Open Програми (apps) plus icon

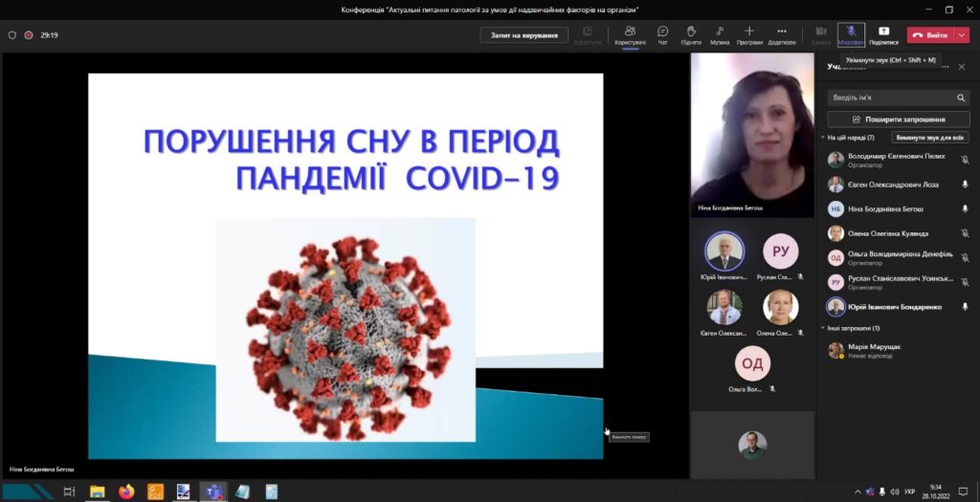coord(749,34)
